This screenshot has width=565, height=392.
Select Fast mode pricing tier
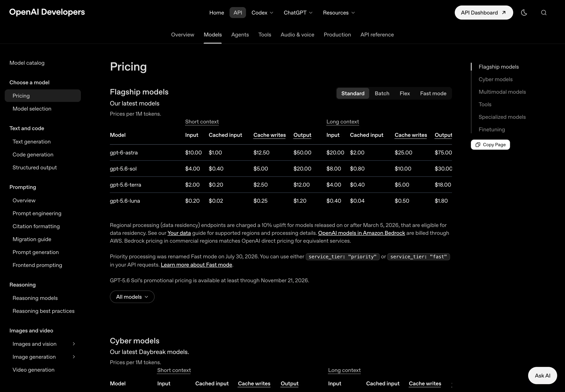tap(433, 93)
